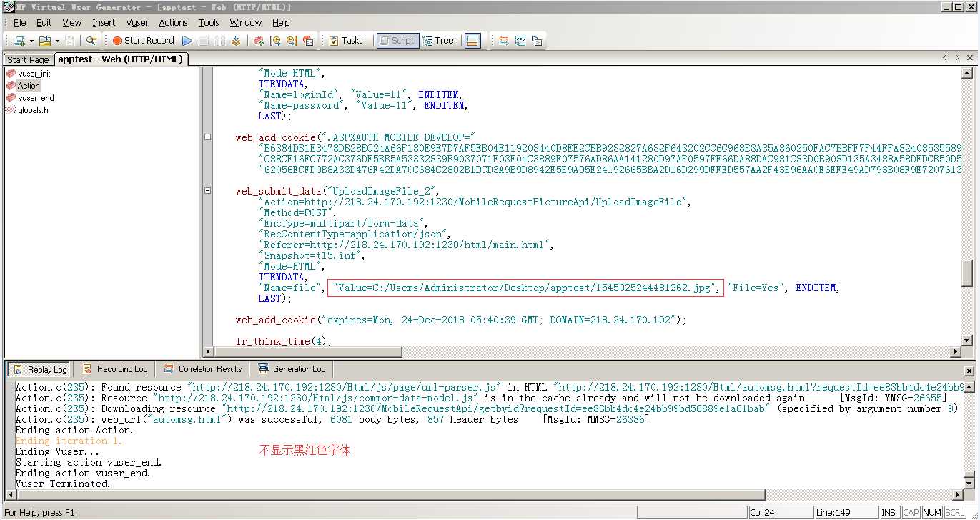Click the Line:149 status bar field
Viewport: 980px width, 520px height.
click(846, 512)
